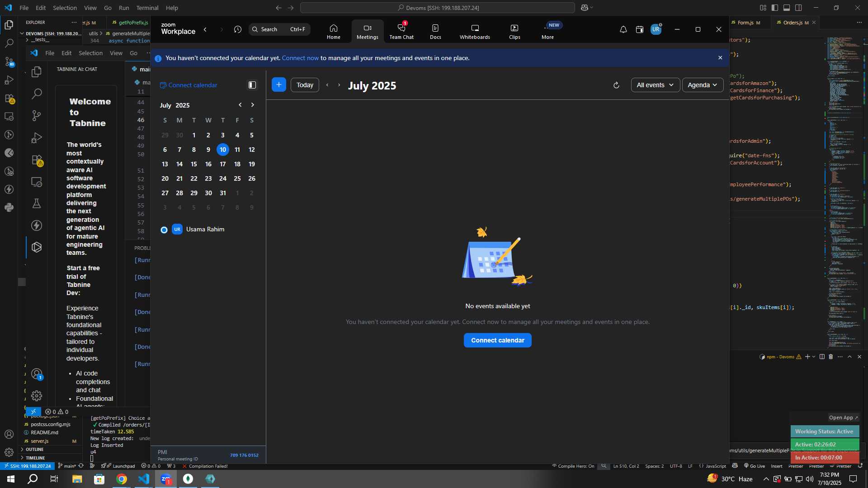
Task: Open the VS Code Explorer view
Action: (x=9, y=25)
